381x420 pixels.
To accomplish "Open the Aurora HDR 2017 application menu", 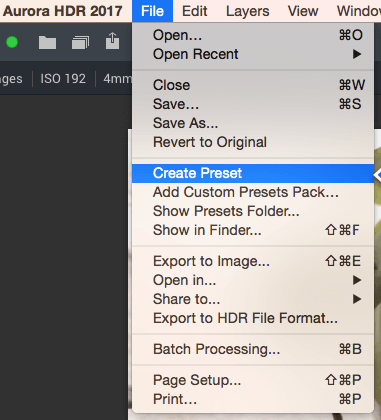I will pos(63,11).
